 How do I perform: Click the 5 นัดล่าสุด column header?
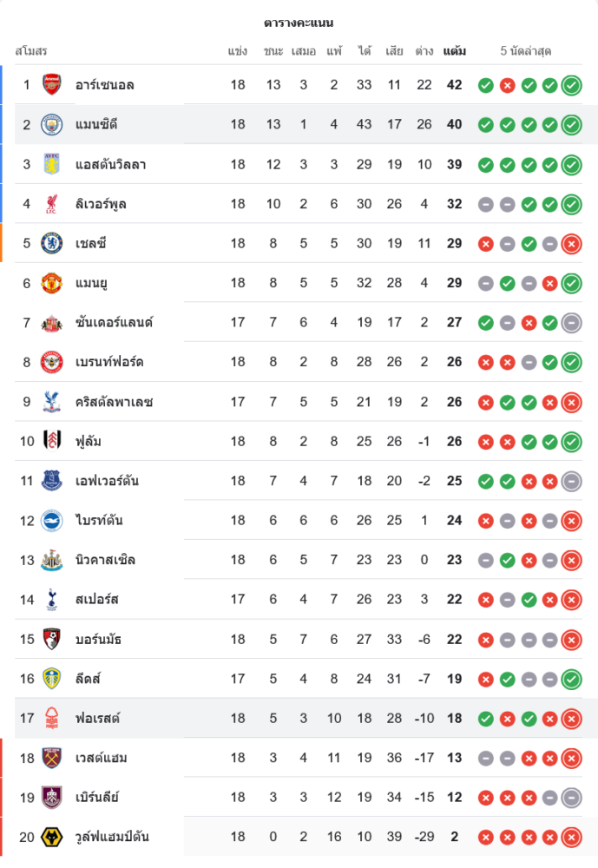[x=526, y=51]
